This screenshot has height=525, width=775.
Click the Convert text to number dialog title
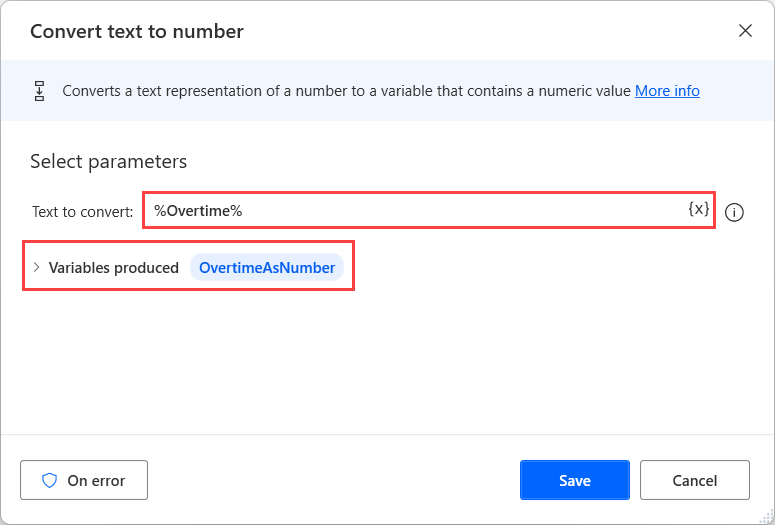click(x=137, y=31)
